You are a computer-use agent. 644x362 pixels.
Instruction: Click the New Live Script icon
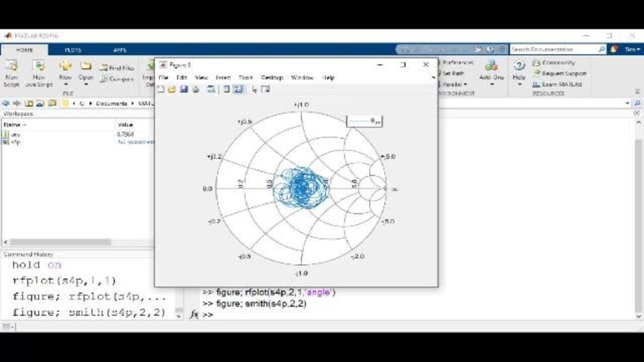click(x=39, y=66)
